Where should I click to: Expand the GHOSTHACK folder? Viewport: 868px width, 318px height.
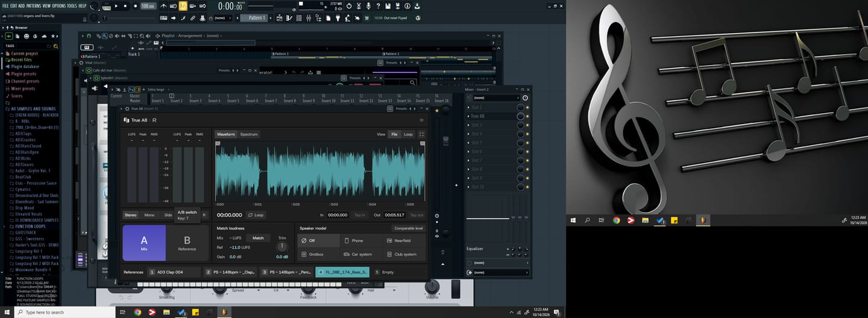click(x=25, y=233)
